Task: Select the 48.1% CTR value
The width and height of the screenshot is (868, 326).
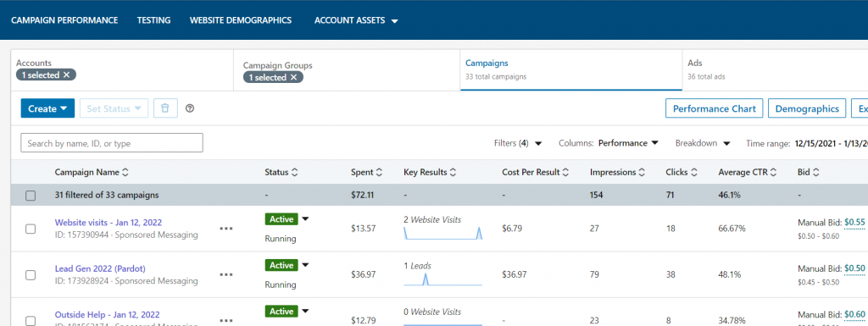Action: 730,274
